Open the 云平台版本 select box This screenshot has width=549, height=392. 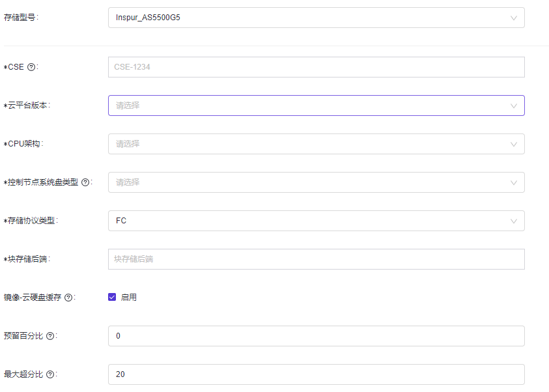(x=306, y=105)
